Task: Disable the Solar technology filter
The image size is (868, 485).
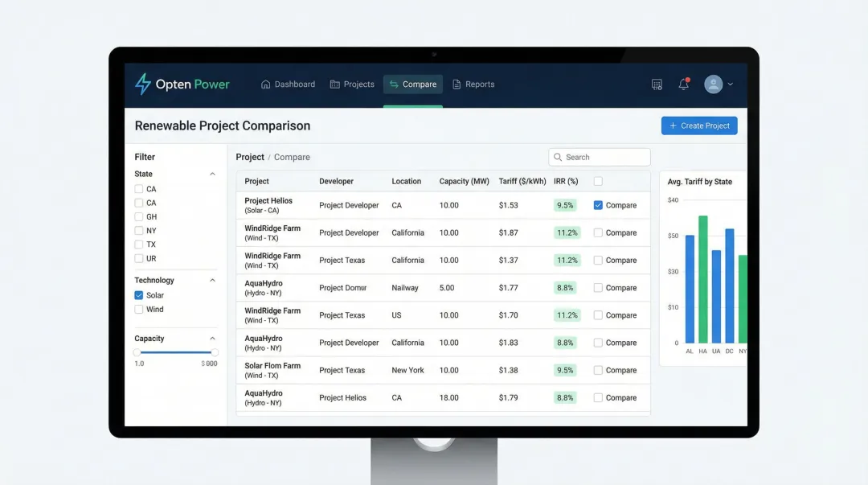Action: pos(137,294)
